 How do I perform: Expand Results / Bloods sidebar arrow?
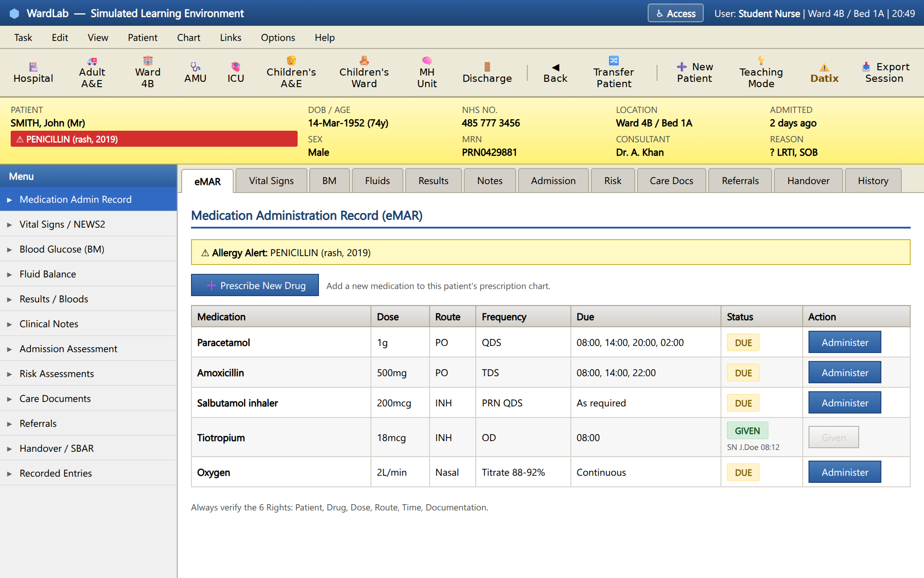(x=9, y=299)
